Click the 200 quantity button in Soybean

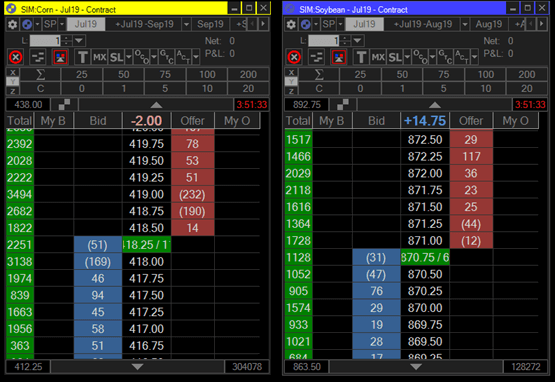[x=527, y=74]
